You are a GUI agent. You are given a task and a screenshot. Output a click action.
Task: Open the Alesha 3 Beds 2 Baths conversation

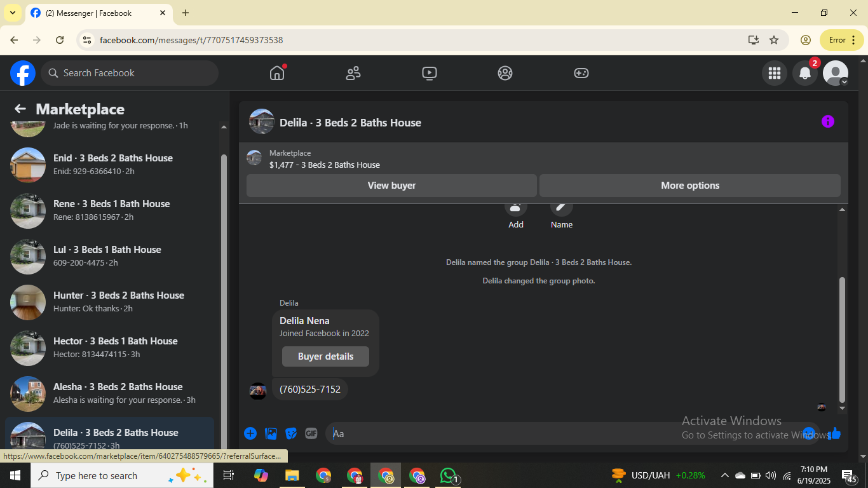[x=109, y=394]
